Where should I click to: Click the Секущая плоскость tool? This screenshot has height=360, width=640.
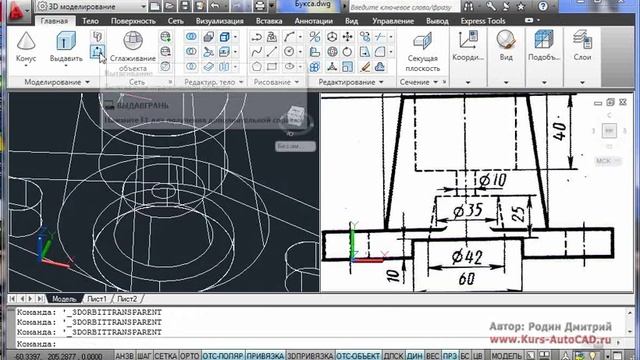[422, 52]
